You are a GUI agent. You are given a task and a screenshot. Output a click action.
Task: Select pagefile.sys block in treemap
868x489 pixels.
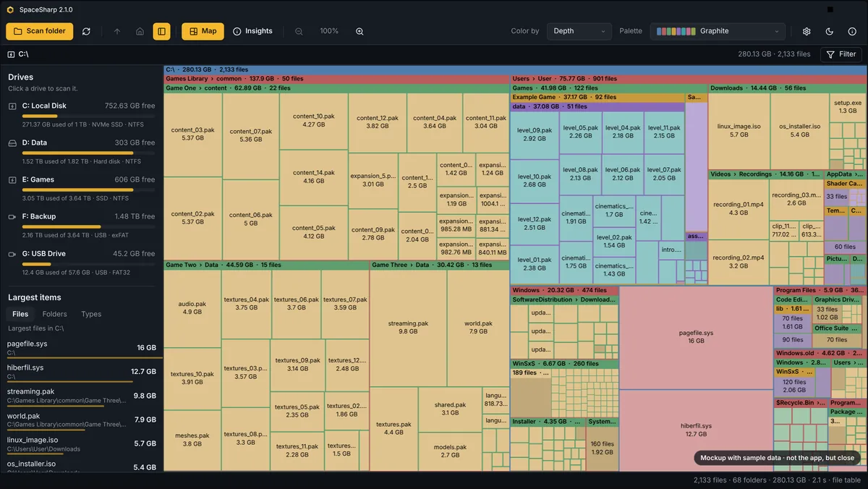click(x=696, y=337)
